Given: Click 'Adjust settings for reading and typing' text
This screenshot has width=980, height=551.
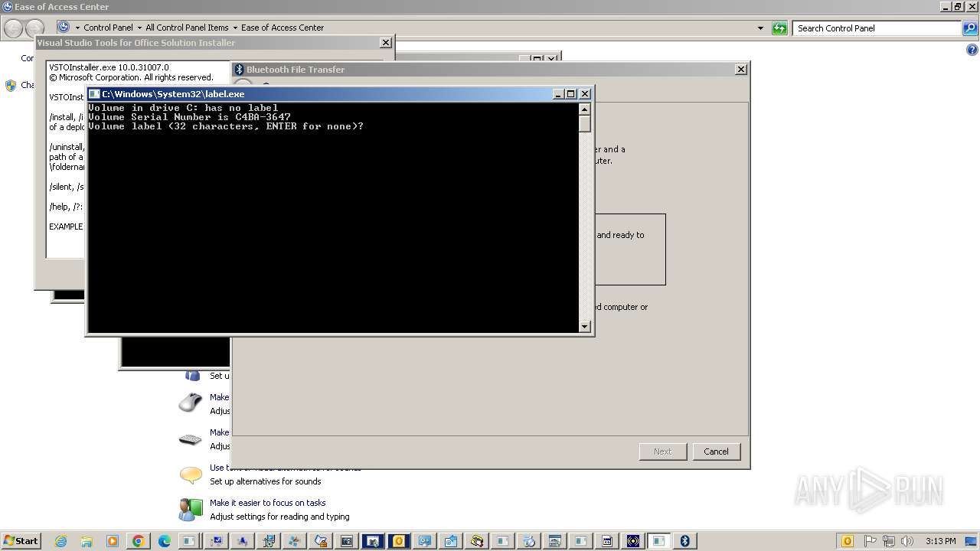Looking at the screenshot, I should click(279, 517).
